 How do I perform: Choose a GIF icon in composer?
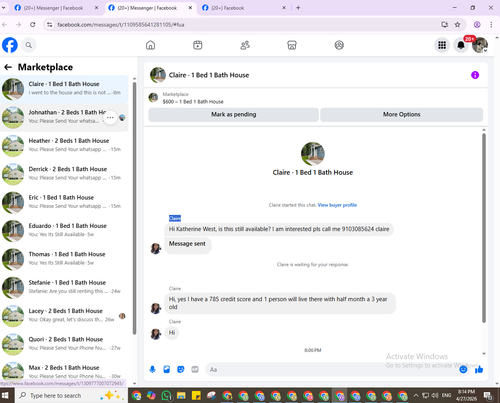click(195, 369)
